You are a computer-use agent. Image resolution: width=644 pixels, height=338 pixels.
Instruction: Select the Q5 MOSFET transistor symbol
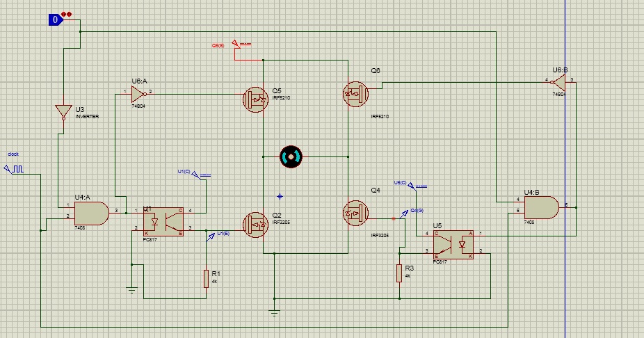coord(255,99)
